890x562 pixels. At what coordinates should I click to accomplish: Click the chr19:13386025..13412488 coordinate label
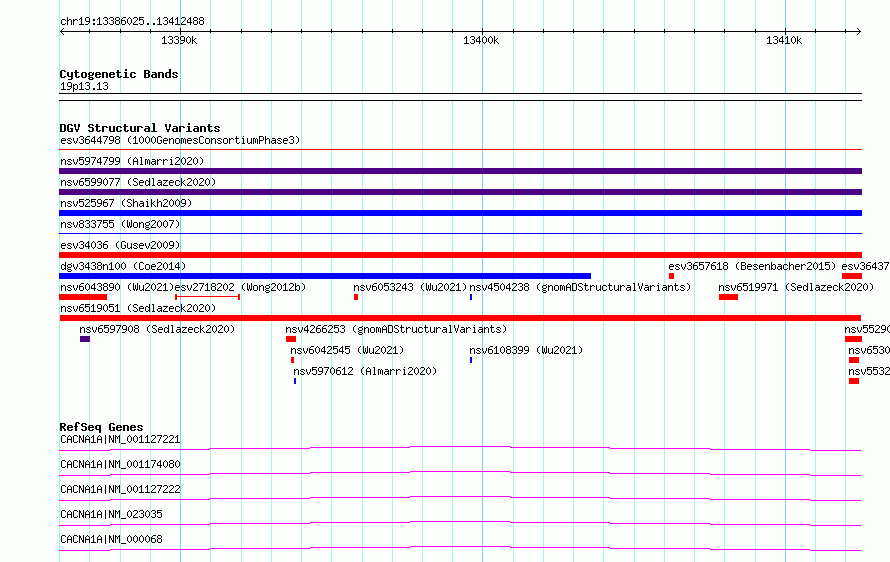point(132,21)
